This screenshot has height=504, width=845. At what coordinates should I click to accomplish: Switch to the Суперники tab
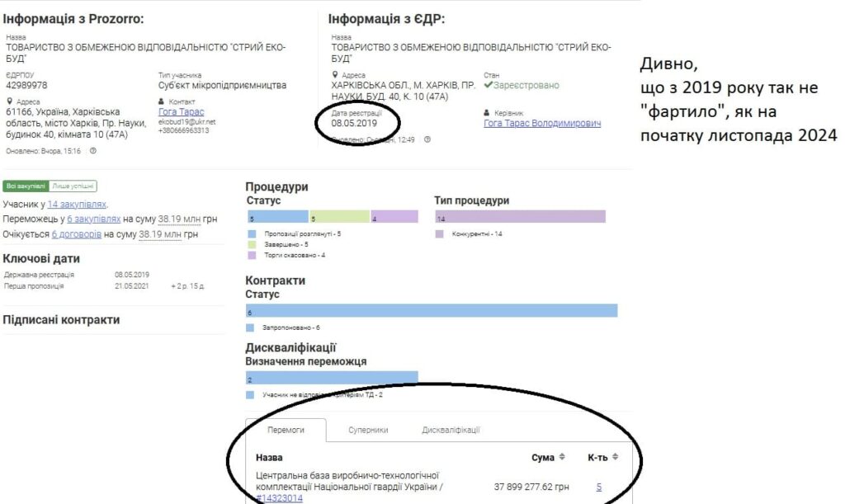tap(368, 430)
